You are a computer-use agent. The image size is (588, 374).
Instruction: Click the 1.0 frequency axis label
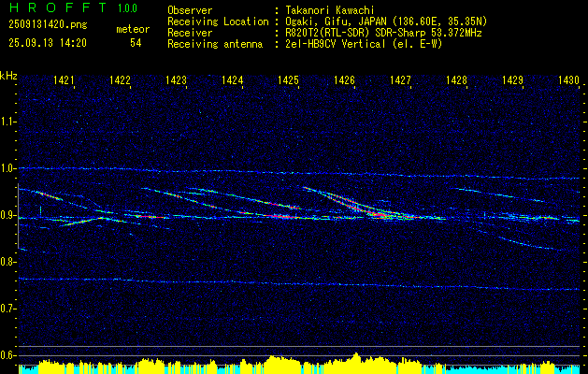7,168
